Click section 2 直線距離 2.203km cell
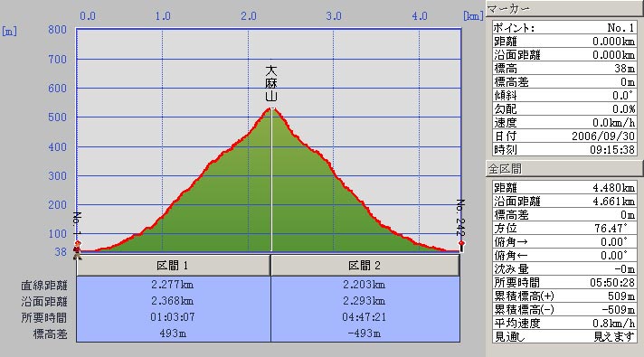This screenshot has height=357, width=644. pos(365,285)
